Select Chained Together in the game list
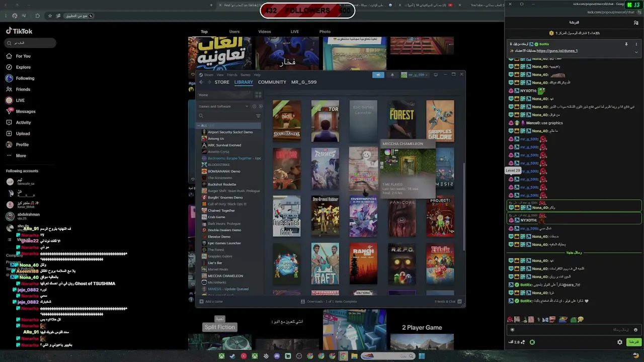Screen dimensions: 644x362 pos(221,211)
